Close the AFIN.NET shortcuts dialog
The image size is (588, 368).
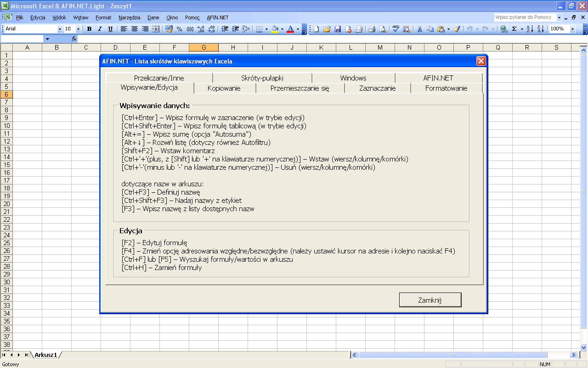click(481, 61)
